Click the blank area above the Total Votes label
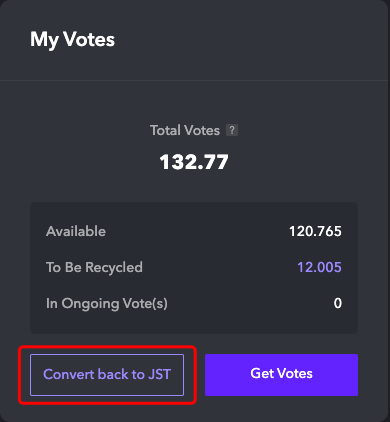 tap(195, 102)
